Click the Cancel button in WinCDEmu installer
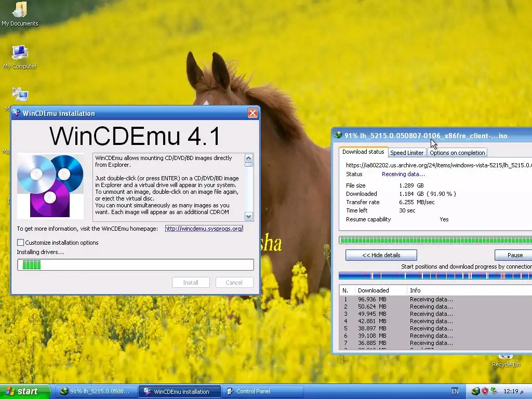The width and height of the screenshot is (532, 399). (x=234, y=282)
